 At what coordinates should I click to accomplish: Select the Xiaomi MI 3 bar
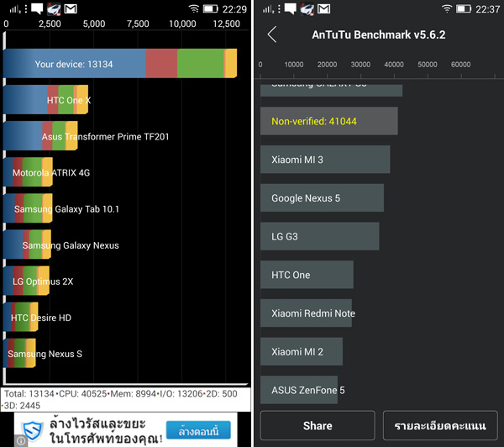click(325, 159)
